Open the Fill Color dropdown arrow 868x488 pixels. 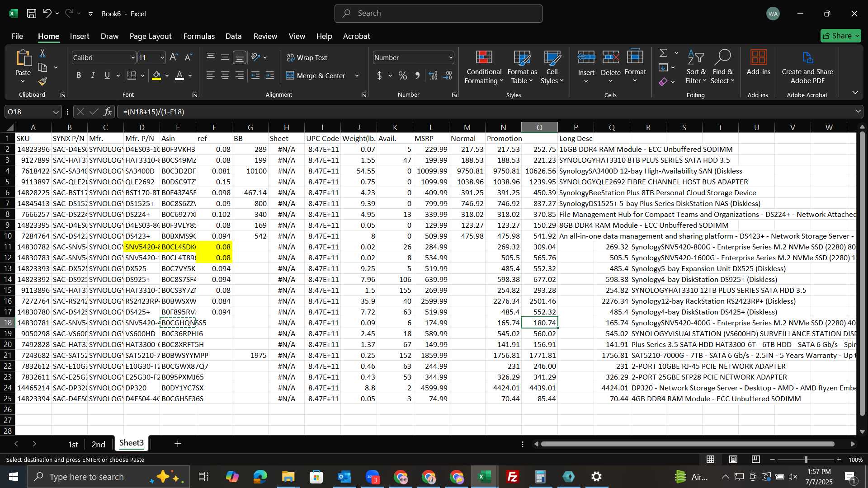tap(167, 76)
